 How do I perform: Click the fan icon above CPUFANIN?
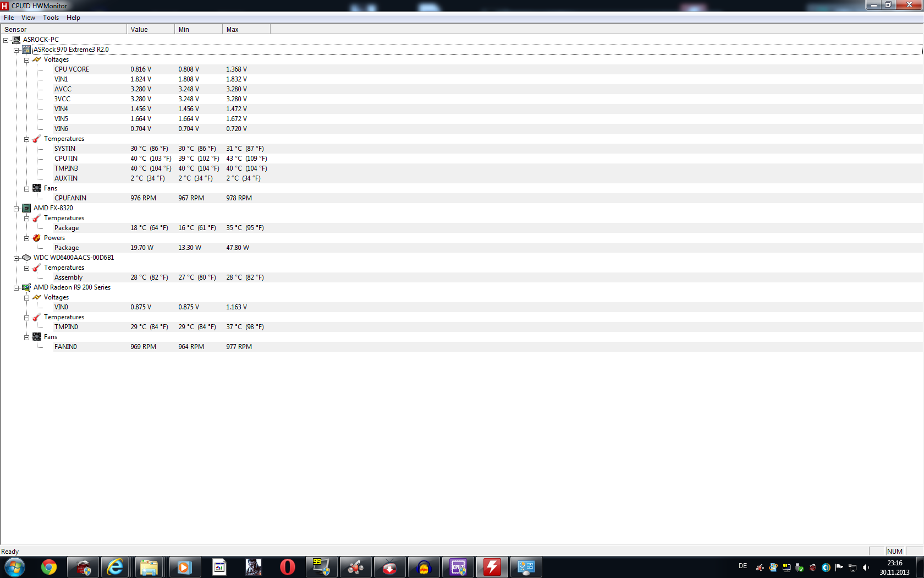click(37, 188)
